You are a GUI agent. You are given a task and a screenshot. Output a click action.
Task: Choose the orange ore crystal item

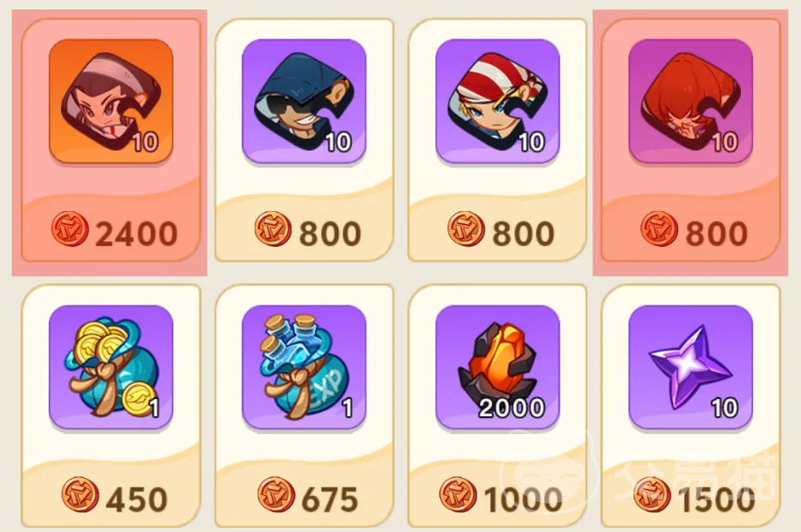(497, 367)
